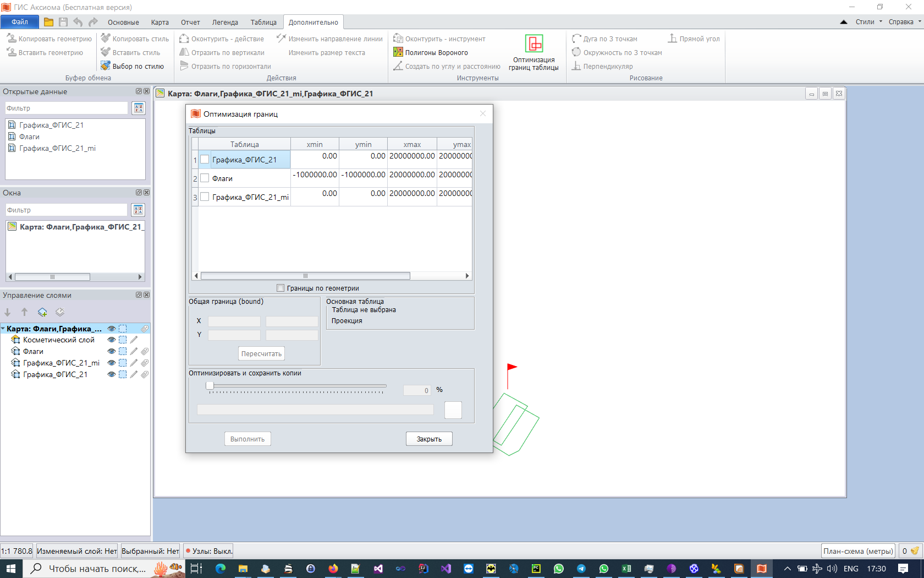Image resolution: width=924 pixels, height=578 pixels.
Task: Collapse the Карта: Флаги,Графика tree node
Action: click(3, 329)
